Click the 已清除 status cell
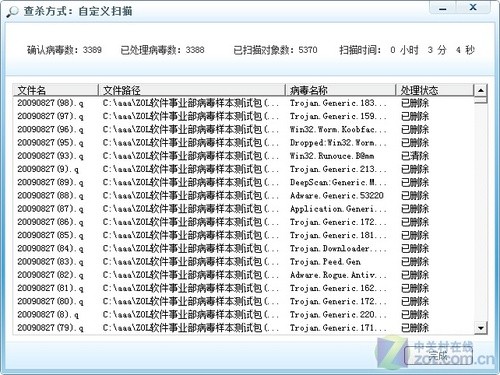This screenshot has width=500, height=375. (415, 156)
